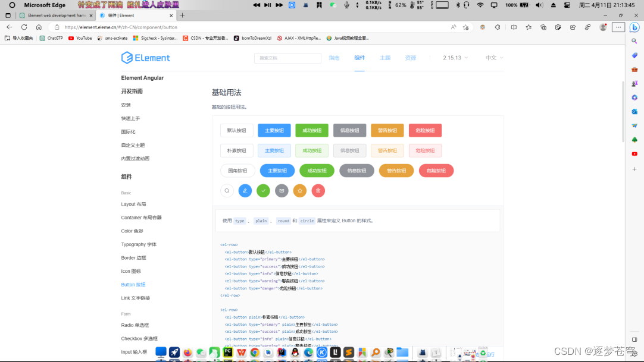Screen dimensions: 644x362
Task: Open Layout 布局 in the sidebar
Action: point(133,204)
